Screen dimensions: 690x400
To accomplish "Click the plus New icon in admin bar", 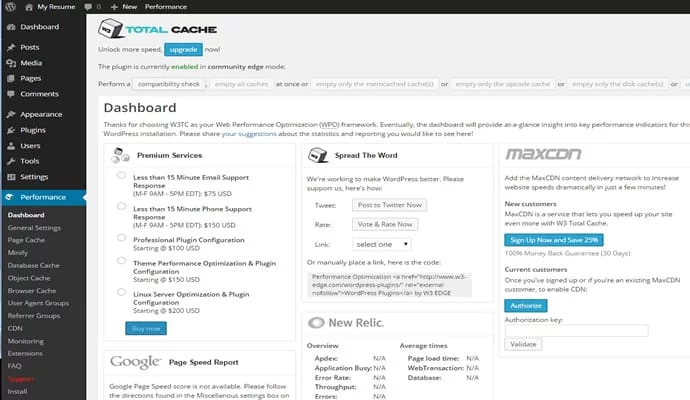I will pos(114,7).
